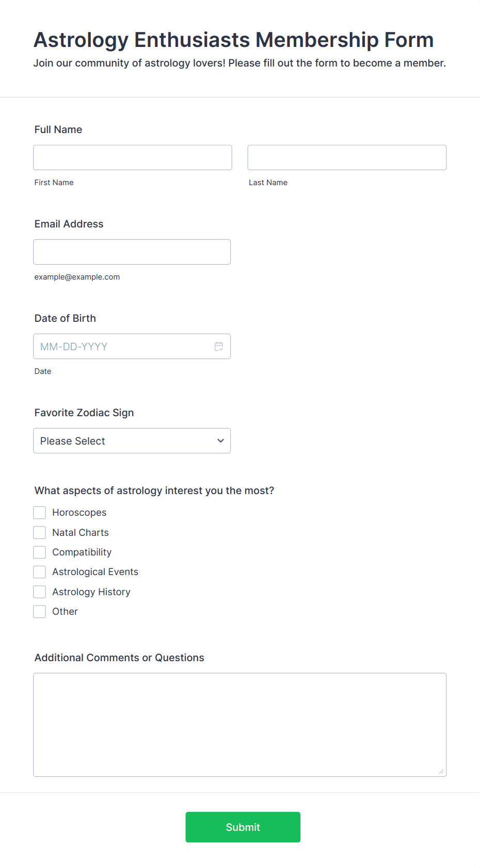Image resolution: width=480 pixels, height=868 pixels.
Task: Click the Favorite Zodiac Sign dropdown chevron
Action: (220, 441)
